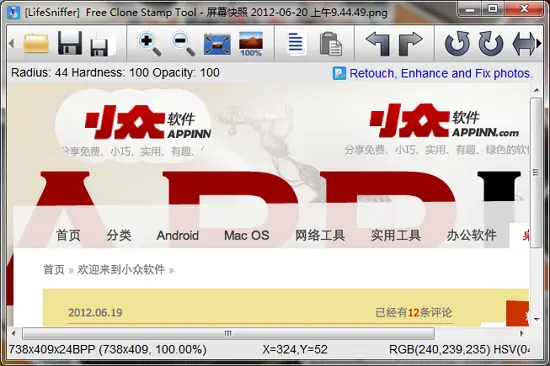The height and width of the screenshot is (366, 550).
Task: Click the vertical scrollbar down arrow
Action: tap(537, 319)
